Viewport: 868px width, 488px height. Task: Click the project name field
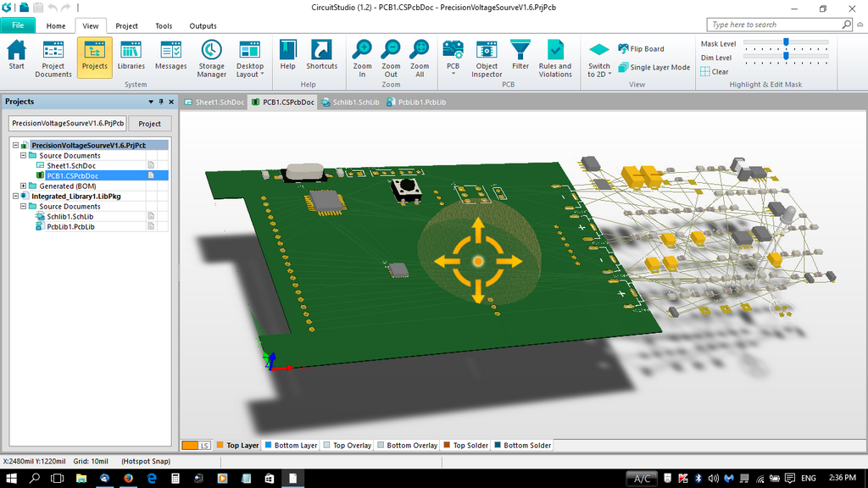pyautogui.click(x=68, y=124)
